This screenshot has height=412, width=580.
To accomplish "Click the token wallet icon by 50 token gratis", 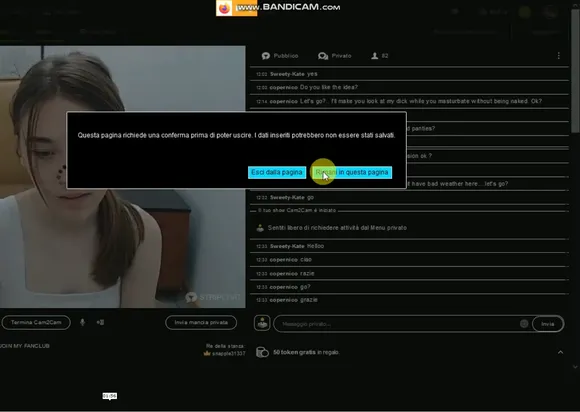I will 262,352.
